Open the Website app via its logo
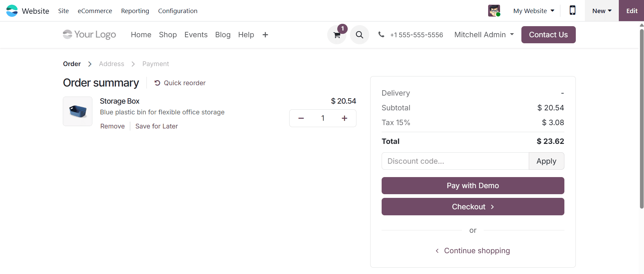Screen dimensions: 644x274 click(x=11, y=10)
